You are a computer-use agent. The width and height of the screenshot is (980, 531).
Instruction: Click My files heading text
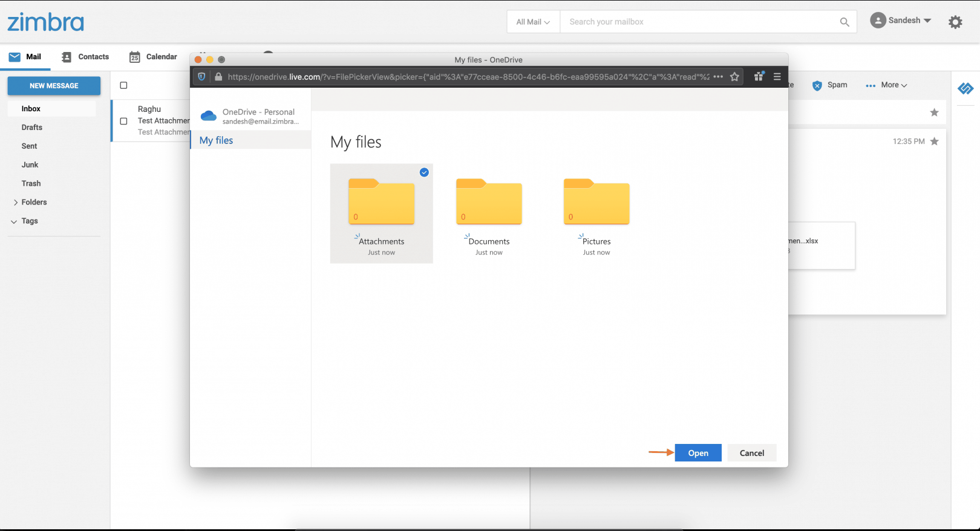356,142
